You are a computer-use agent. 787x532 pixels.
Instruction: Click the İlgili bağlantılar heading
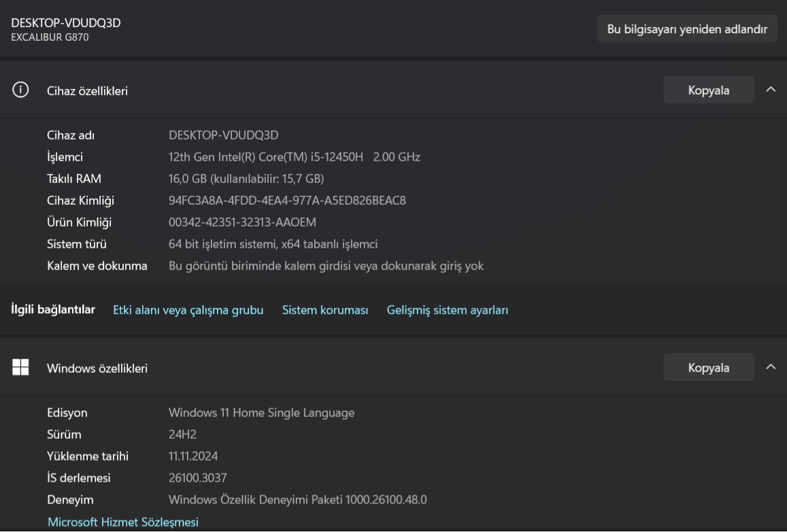click(53, 310)
